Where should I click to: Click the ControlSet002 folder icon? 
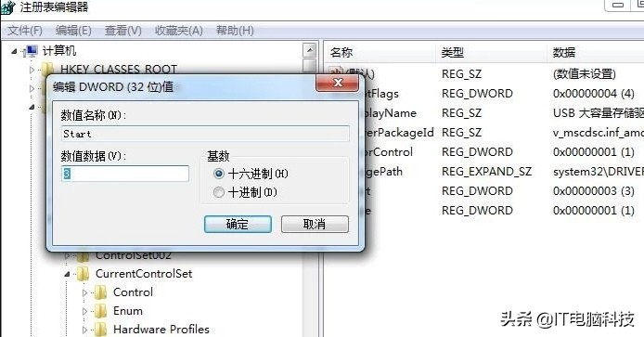point(84,256)
